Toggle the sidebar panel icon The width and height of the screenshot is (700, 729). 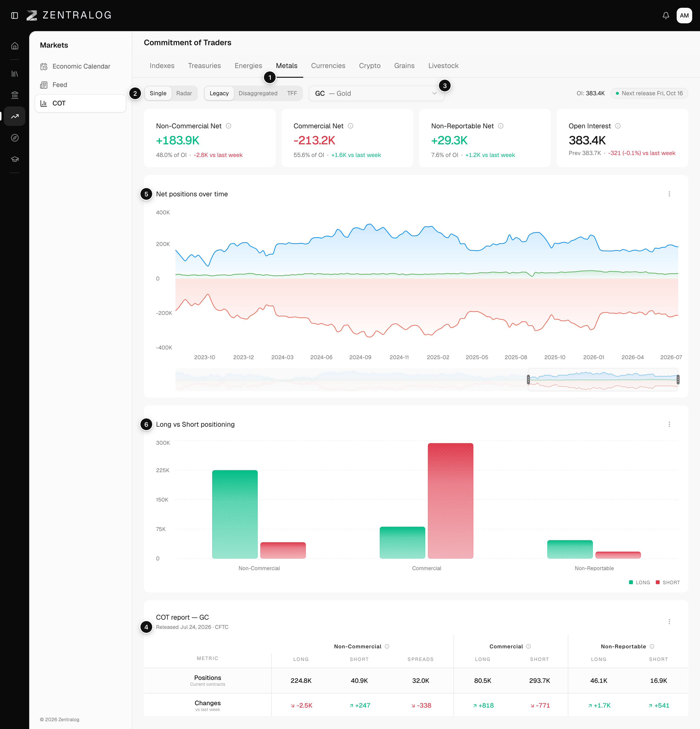(15, 15)
